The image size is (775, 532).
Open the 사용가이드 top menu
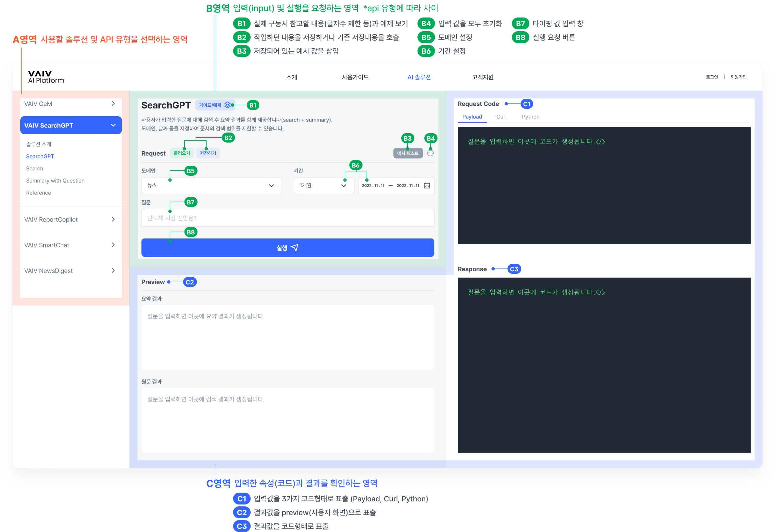coord(355,77)
